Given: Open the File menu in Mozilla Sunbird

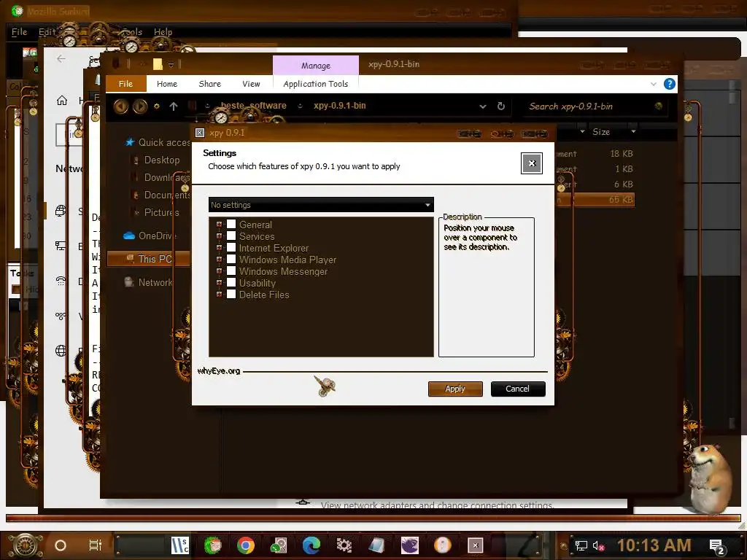Looking at the screenshot, I should [20, 32].
